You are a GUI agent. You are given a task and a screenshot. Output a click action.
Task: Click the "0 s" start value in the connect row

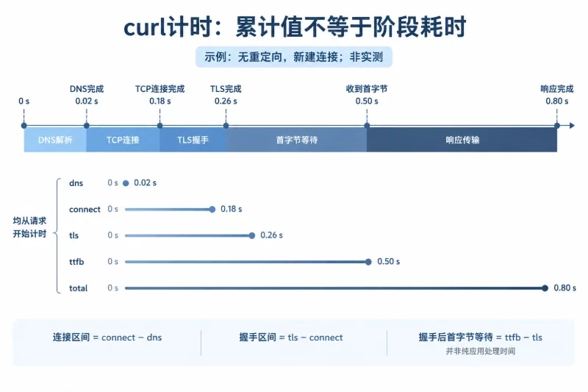point(113,209)
